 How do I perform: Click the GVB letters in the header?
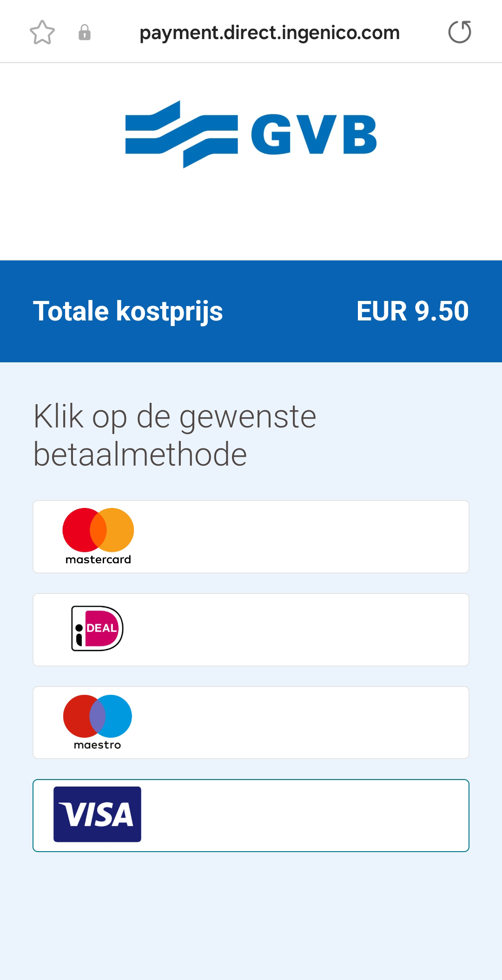pyautogui.click(x=314, y=135)
